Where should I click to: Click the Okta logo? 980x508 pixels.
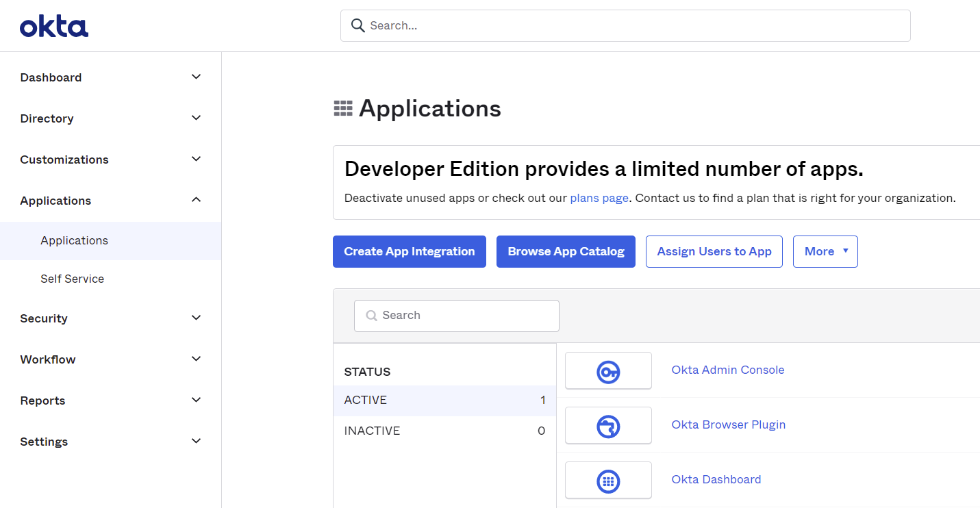54,26
